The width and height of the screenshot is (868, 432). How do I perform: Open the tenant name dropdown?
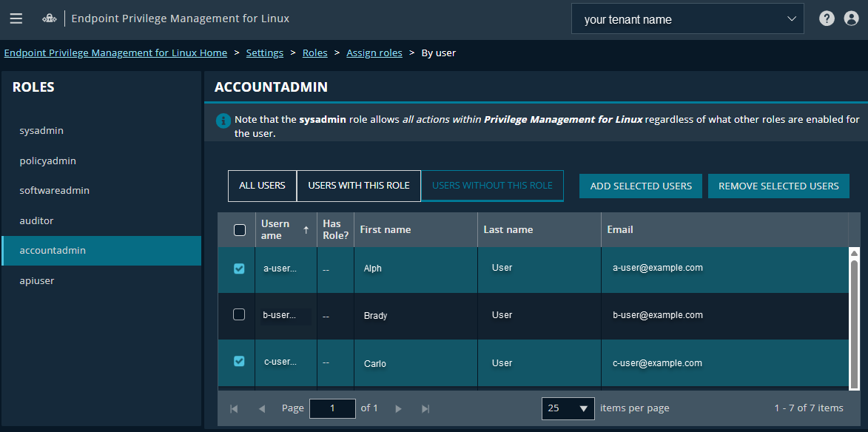(x=687, y=19)
